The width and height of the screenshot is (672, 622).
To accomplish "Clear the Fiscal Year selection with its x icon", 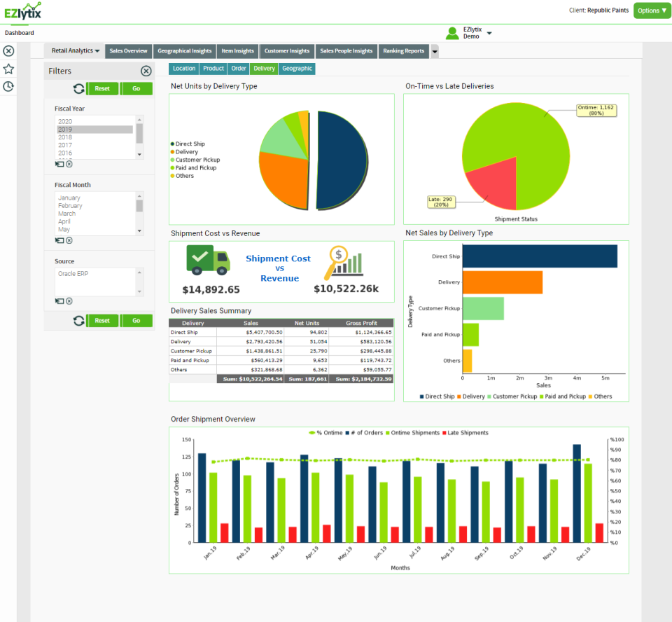I will (69, 163).
